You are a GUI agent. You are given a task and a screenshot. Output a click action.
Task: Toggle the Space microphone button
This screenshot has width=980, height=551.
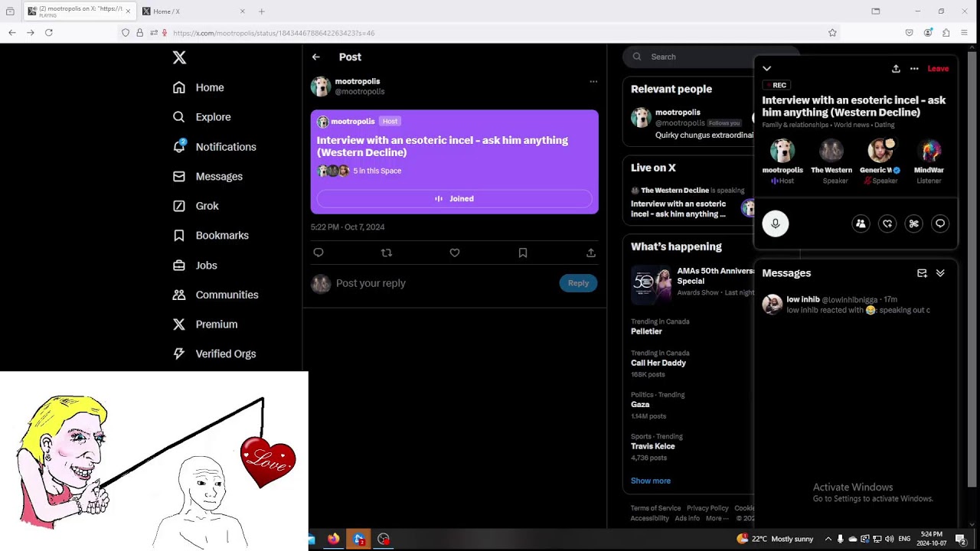[x=775, y=223]
